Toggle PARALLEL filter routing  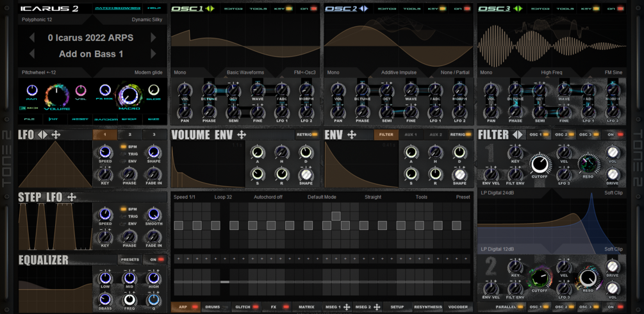point(502,307)
